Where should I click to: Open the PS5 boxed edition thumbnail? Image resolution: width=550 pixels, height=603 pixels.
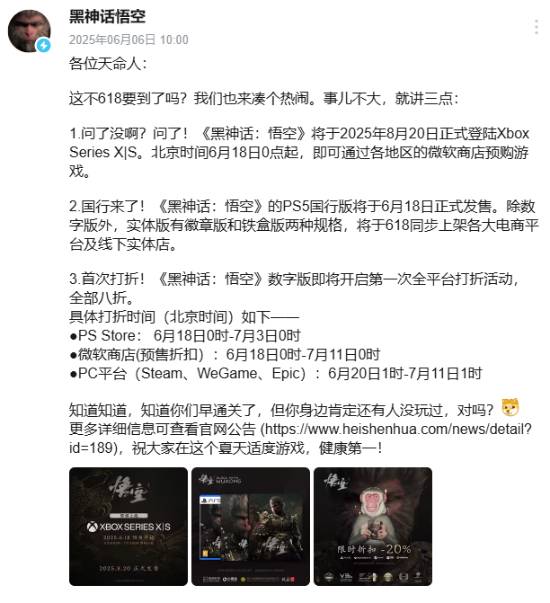250,526
